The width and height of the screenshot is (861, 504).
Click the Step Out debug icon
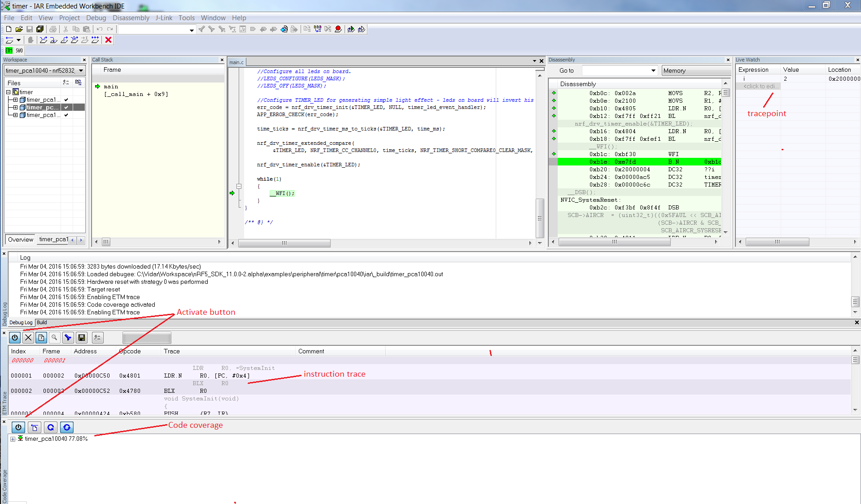click(x=64, y=40)
